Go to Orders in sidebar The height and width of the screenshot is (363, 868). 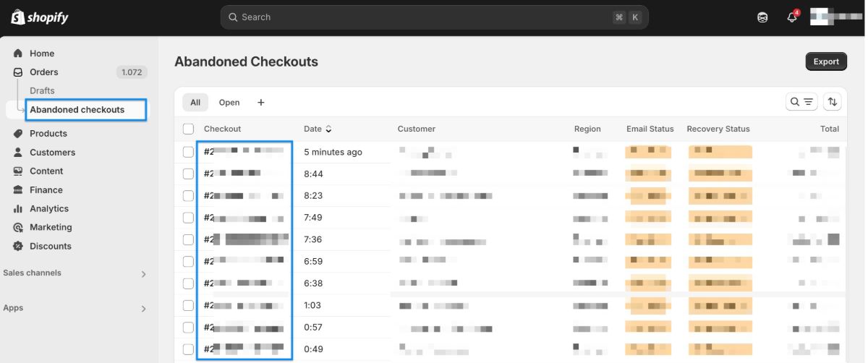(44, 72)
